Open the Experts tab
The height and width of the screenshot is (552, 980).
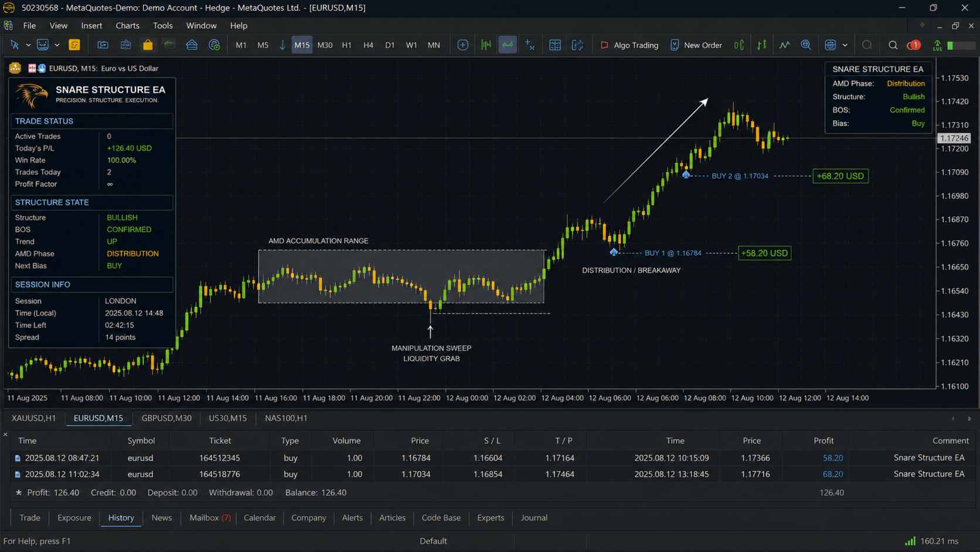click(x=491, y=517)
